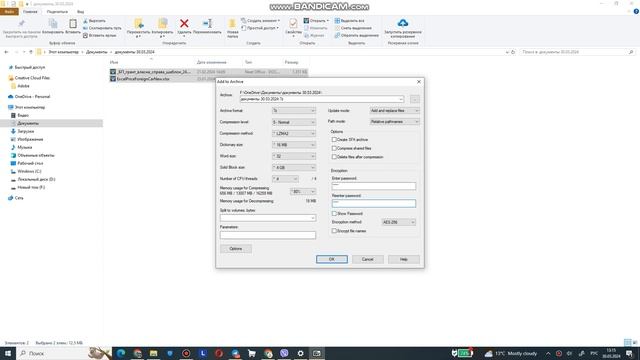Switch to the View ribbon tab
Viewport: 640px width, 360px height.
click(80, 12)
